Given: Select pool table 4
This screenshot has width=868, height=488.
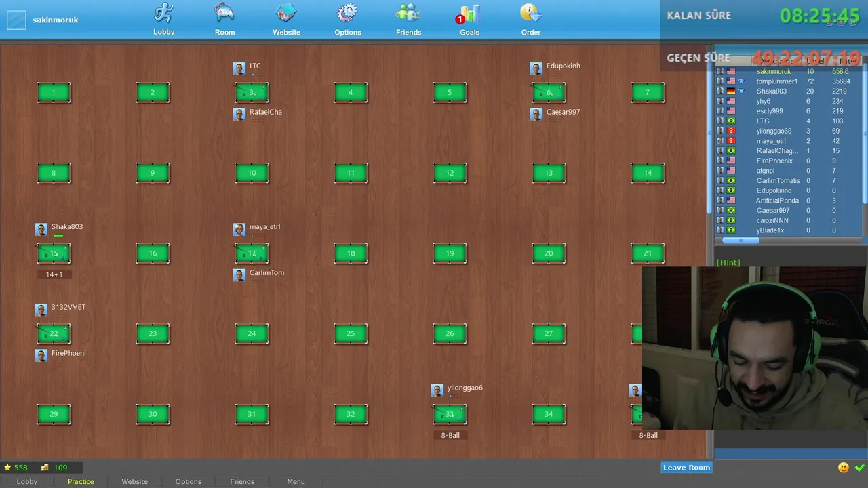Looking at the screenshot, I should [351, 93].
